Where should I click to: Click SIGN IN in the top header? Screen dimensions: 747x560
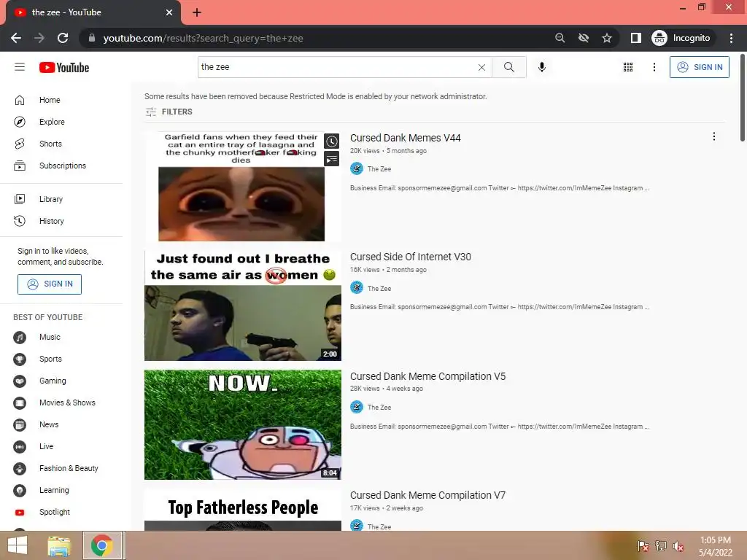click(x=700, y=67)
